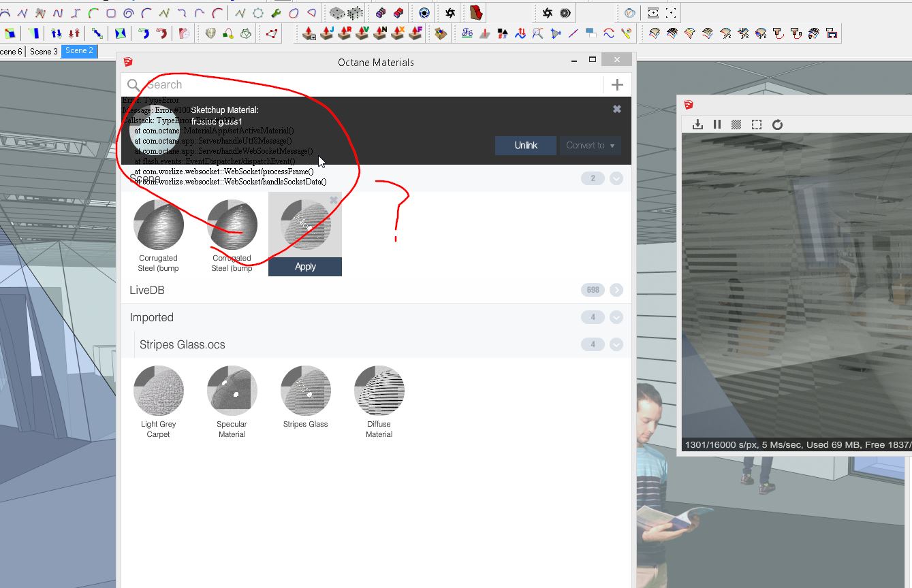Restart the render with refresh icon
This screenshot has height=588, width=912.
pos(777,125)
